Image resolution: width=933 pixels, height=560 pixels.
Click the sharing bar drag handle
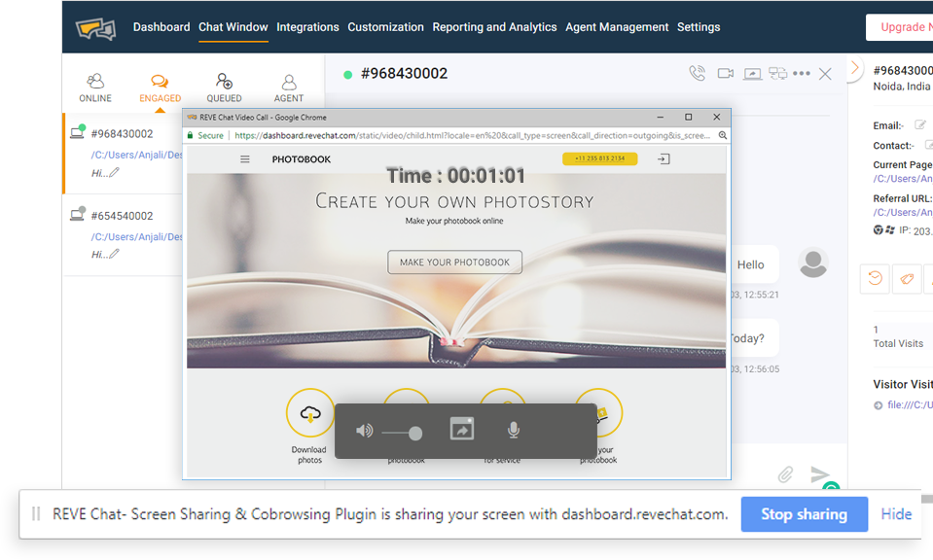tap(36, 513)
